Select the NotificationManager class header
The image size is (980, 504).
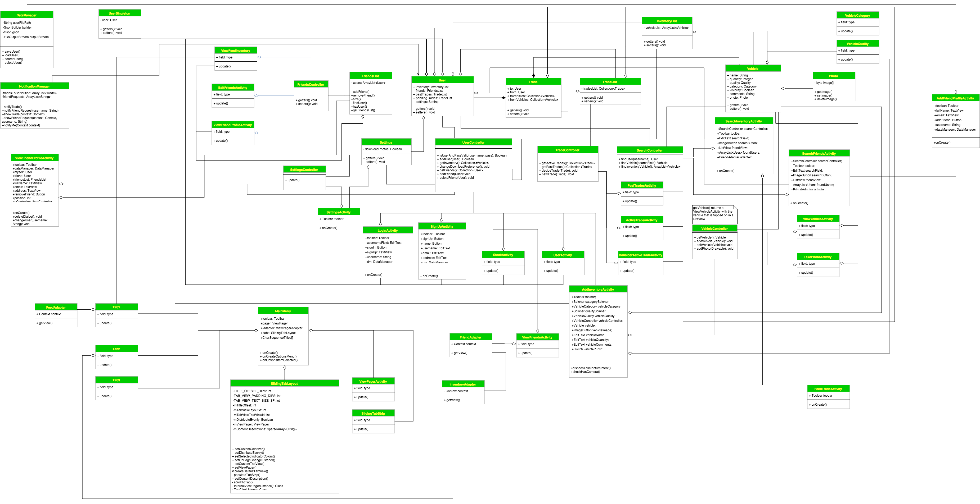(35, 86)
